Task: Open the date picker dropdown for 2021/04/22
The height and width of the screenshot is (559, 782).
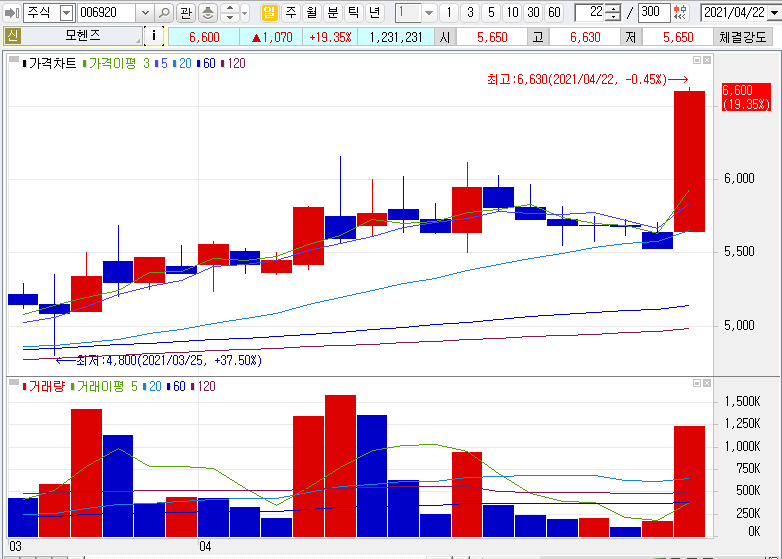Action: [775, 13]
